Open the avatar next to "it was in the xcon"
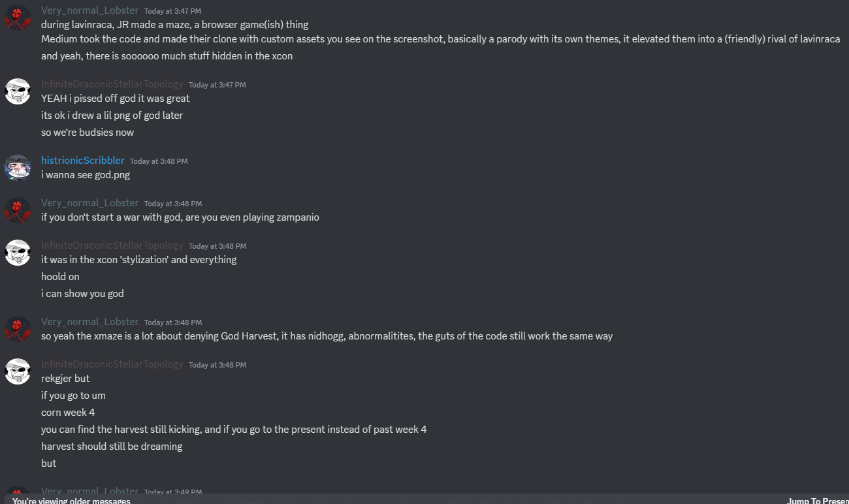Viewport: 849px width, 504px height. click(x=18, y=253)
